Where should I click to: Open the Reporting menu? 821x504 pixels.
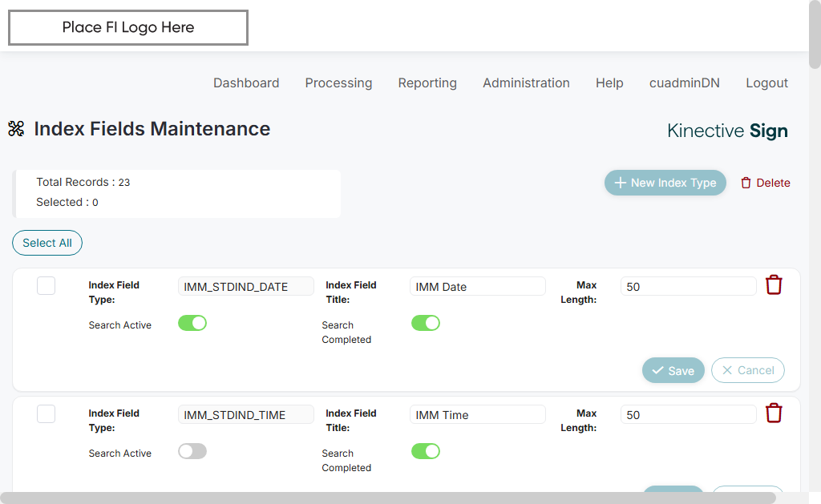pos(427,83)
